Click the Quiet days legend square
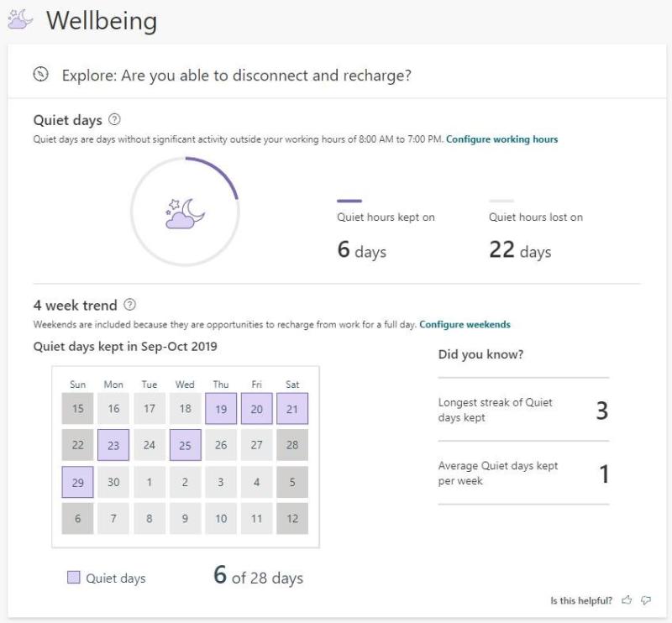Viewport: 672px width, 623px height. [74, 577]
